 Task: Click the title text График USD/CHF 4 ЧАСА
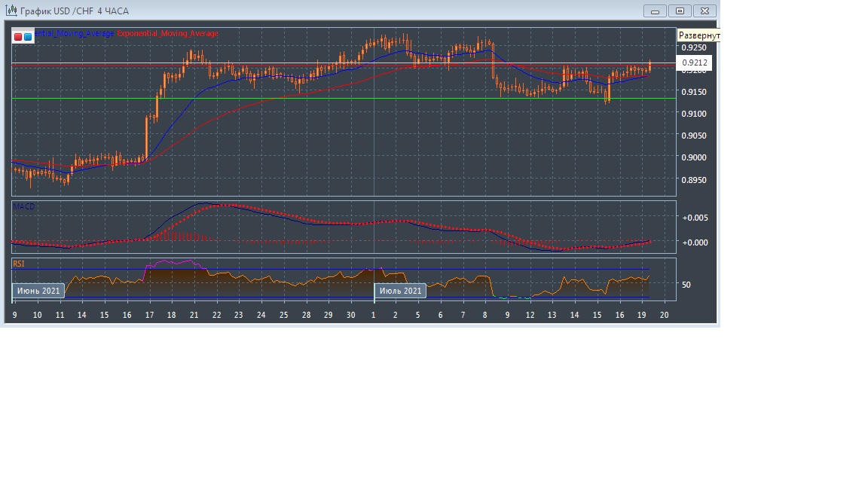click(74, 11)
